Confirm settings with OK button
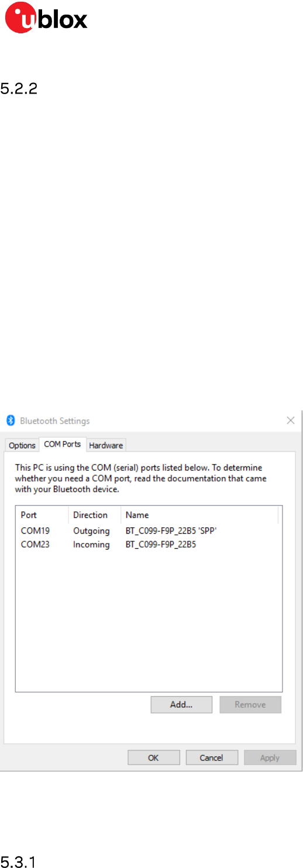303x868 pixels. [153, 758]
